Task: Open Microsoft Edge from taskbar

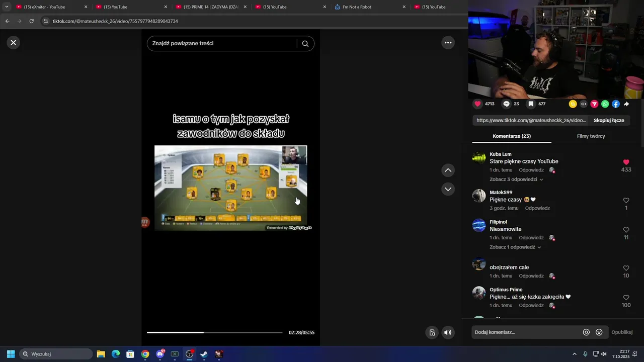Action: 115,354
